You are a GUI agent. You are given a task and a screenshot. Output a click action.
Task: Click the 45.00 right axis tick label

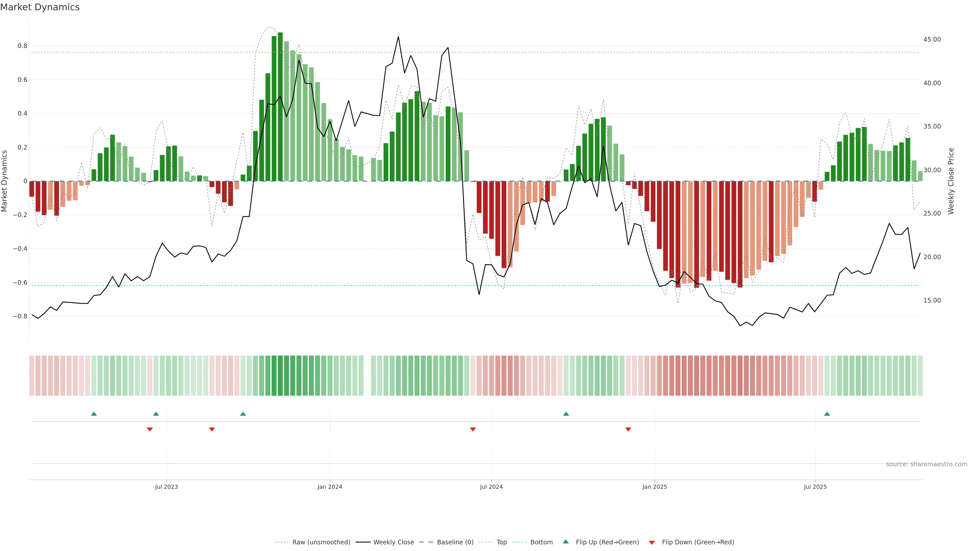coord(932,40)
